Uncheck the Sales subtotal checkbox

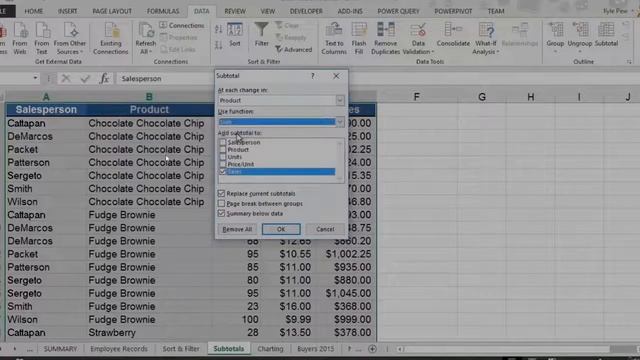(222, 171)
